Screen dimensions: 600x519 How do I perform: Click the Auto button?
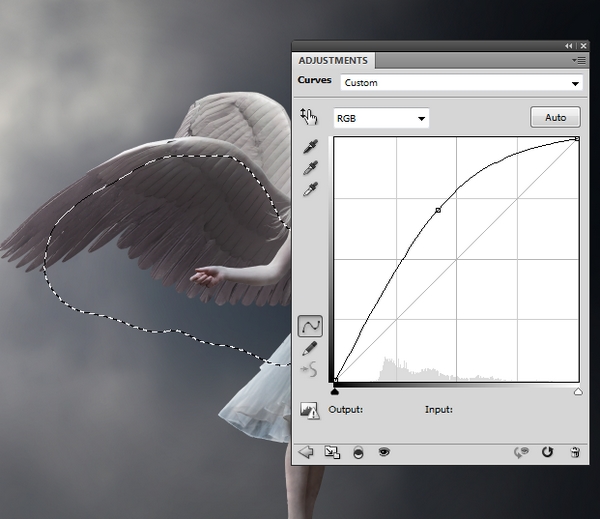point(555,118)
